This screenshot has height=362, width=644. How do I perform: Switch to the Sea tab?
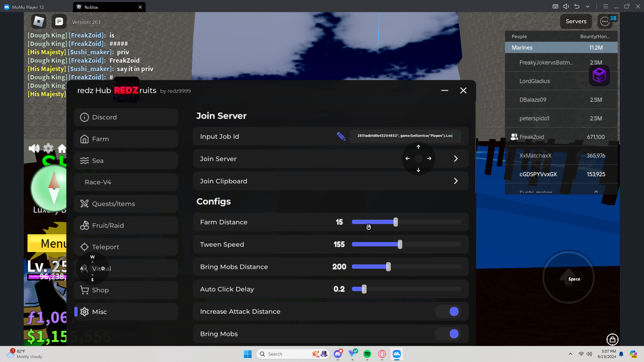click(126, 161)
